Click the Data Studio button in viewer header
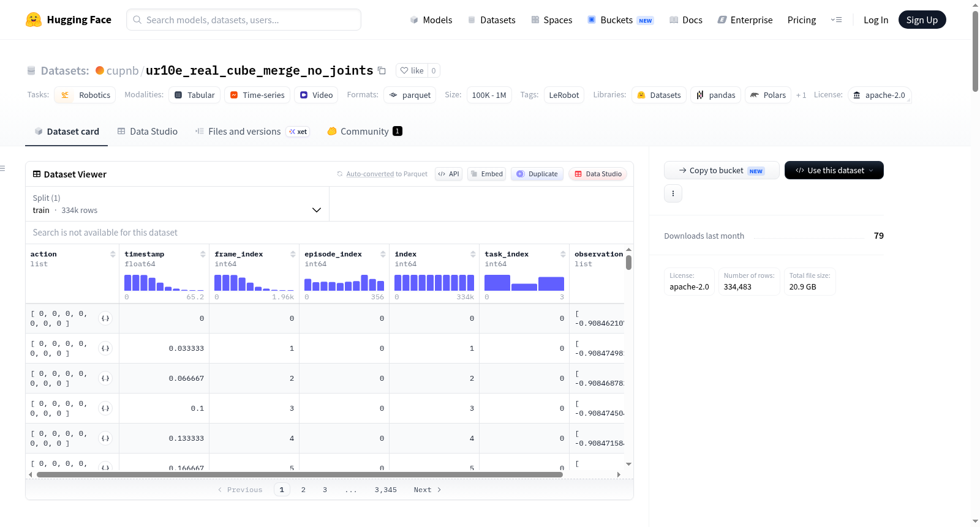Image resolution: width=980 pixels, height=527 pixels. 598,174
